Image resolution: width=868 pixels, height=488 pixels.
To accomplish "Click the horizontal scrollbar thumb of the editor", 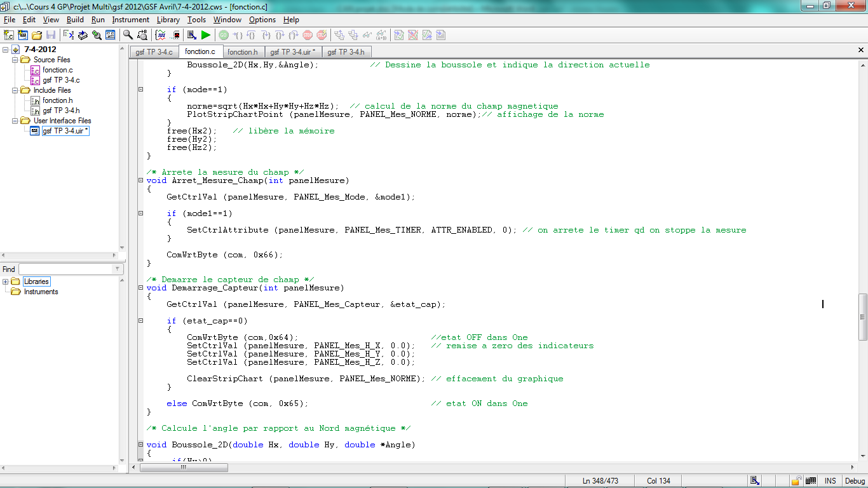I will (183, 467).
